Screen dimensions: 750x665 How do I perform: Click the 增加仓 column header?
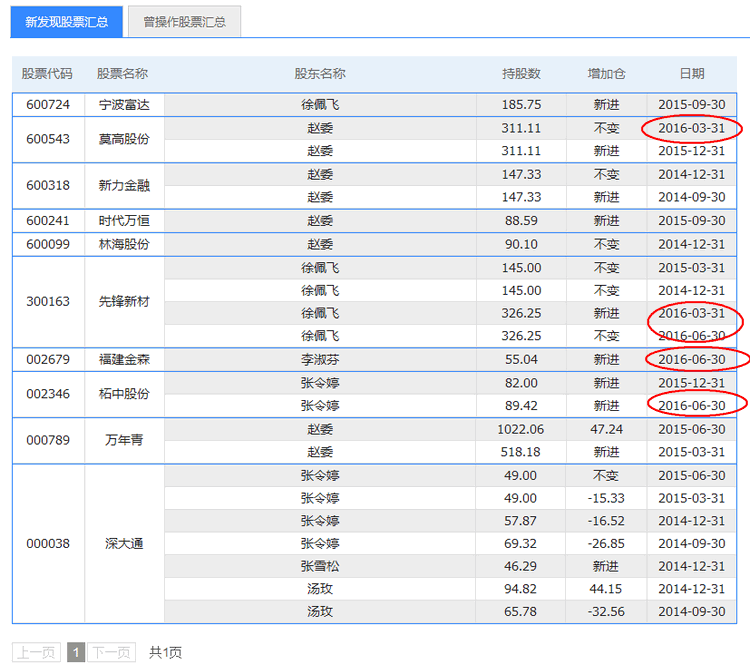coord(607,74)
